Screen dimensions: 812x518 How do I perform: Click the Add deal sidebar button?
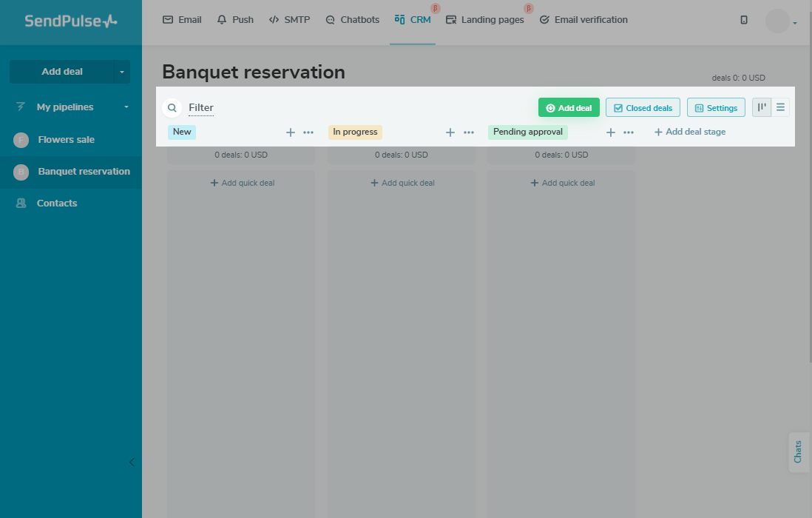pos(61,72)
